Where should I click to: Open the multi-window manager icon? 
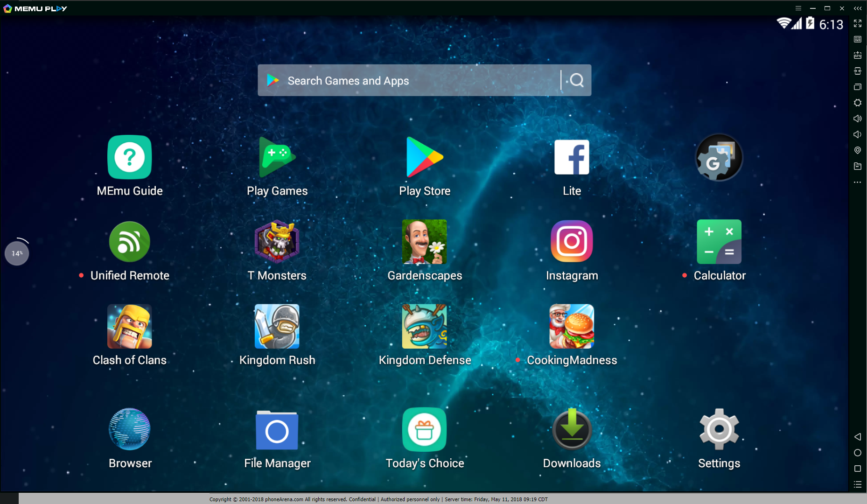pos(858,87)
